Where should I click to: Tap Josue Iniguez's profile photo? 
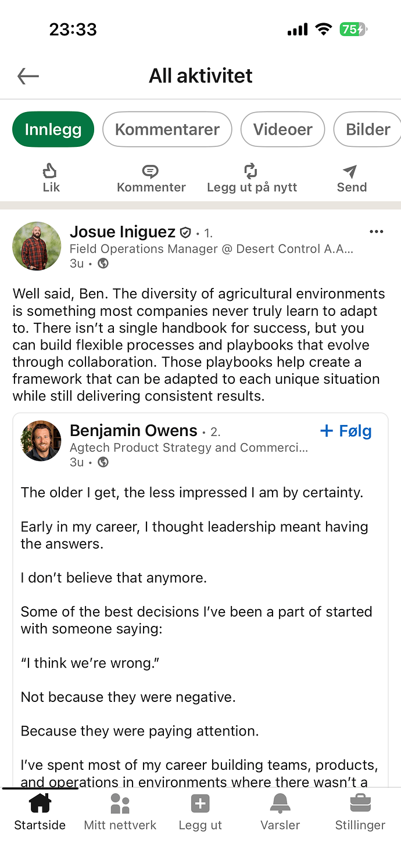[x=37, y=246]
